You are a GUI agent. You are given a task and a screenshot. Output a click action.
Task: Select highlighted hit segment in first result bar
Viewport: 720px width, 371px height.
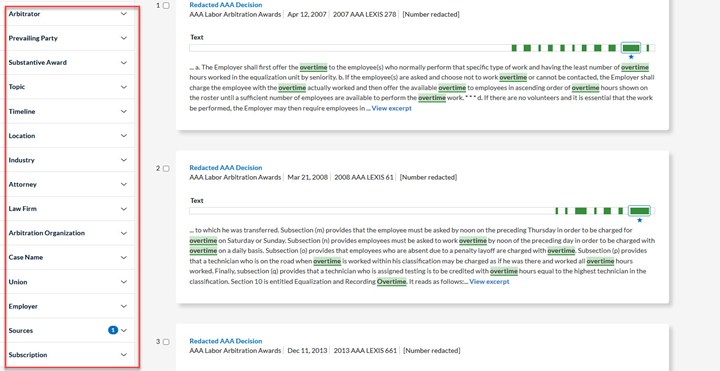pos(631,48)
